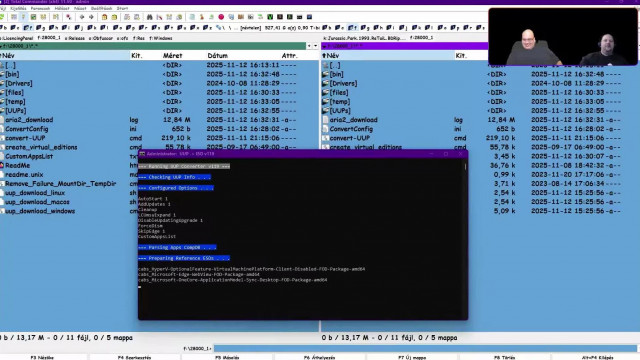This screenshot has height=360, width=640.
Task: Select [Drivers] folder in left panel
Action: click(x=19, y=83)
